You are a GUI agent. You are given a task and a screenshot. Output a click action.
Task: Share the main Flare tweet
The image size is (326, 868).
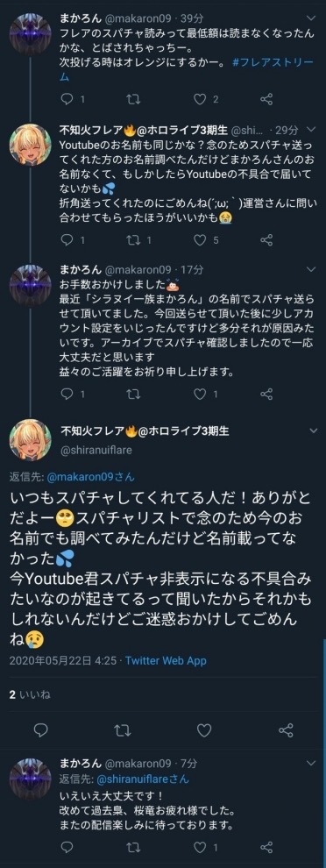286,730
